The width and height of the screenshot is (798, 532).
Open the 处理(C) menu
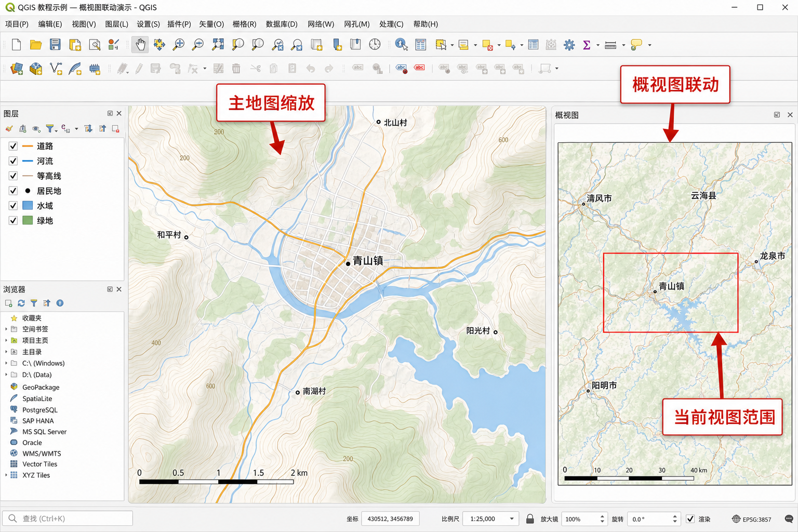point(391,24)
